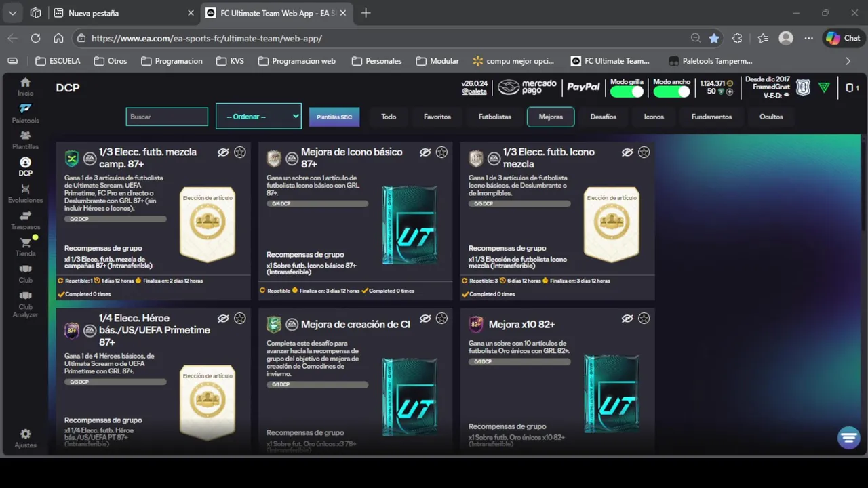Image resolution: width=868 pixels, height=488 pixels.
Task: Click the green triangle badge icon
Action: 824,87
